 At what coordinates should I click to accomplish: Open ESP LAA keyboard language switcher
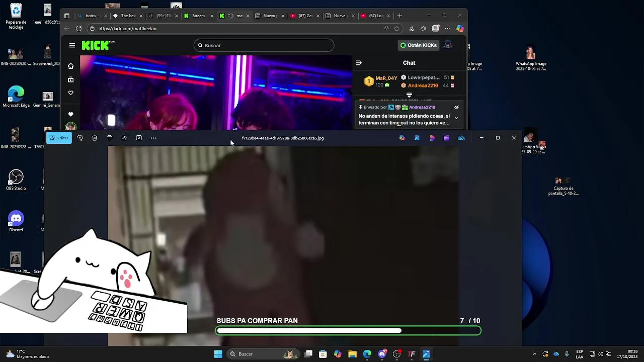(x=580, y=354)
